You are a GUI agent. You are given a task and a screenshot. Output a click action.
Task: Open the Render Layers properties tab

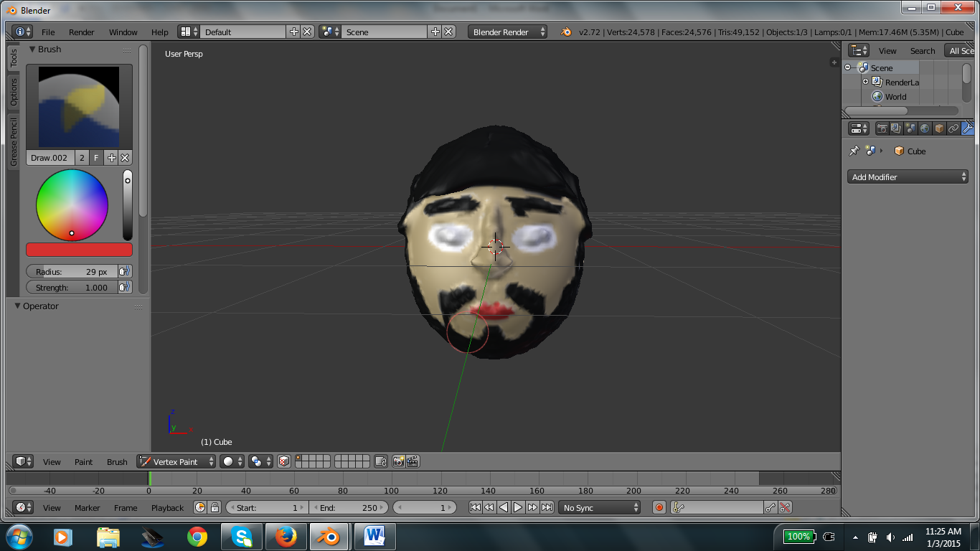(x=897, y=128)
